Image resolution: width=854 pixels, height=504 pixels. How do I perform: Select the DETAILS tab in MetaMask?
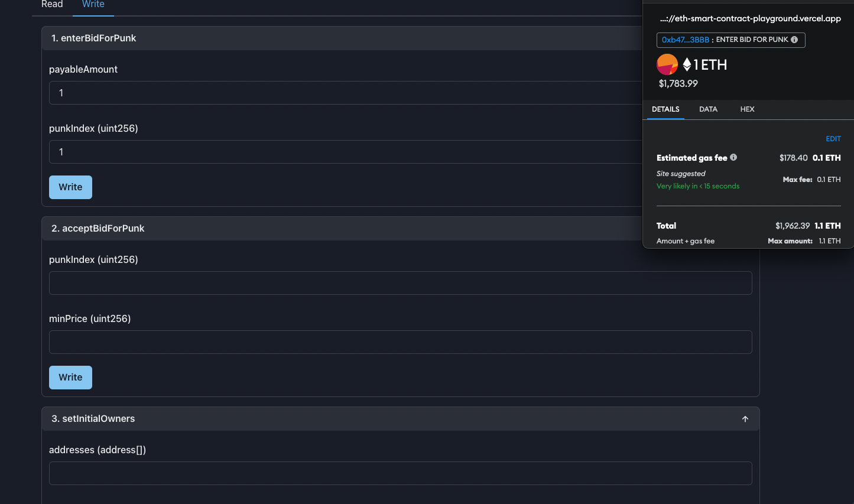[x=665, y=109]
